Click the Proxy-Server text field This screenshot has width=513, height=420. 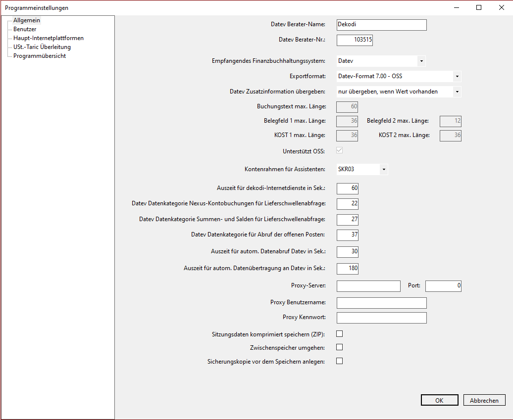[x=368, y=286]
